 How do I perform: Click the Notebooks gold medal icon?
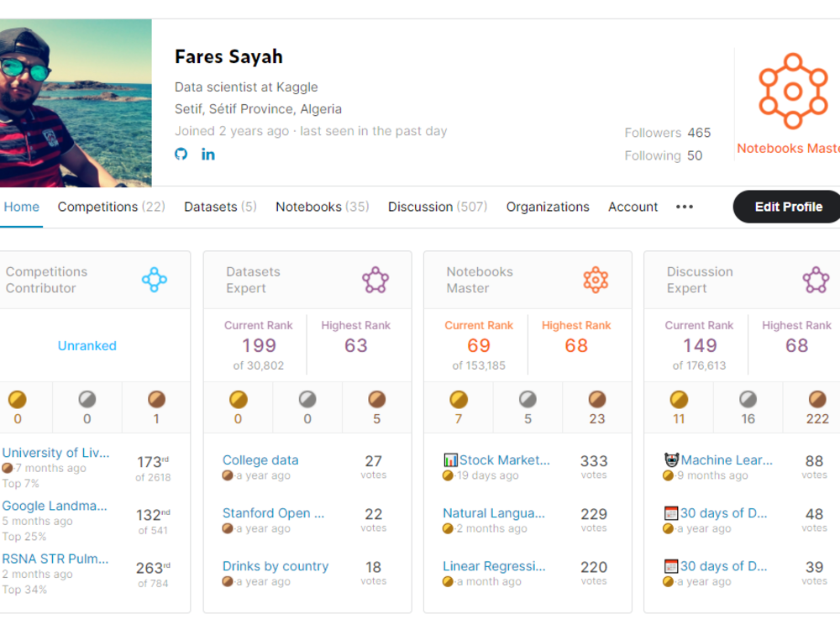(x=459, y=399)
